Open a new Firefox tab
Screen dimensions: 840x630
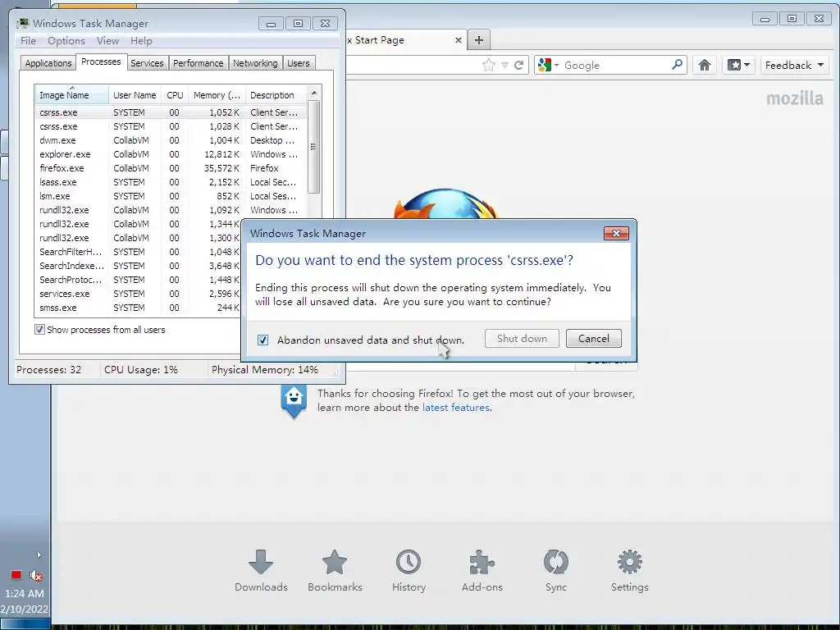point(479,39)
